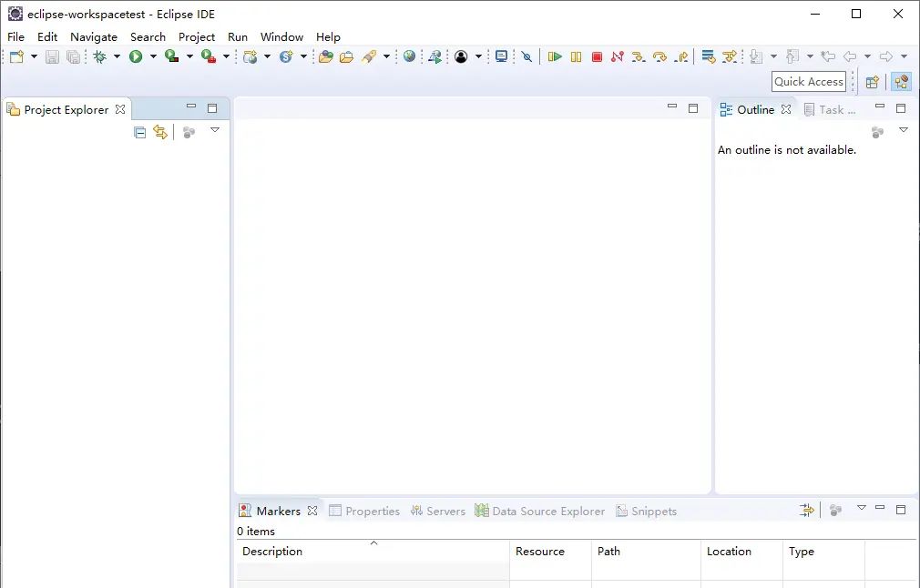
Task: Click the Debug bug icon
Action: [99, 56]
